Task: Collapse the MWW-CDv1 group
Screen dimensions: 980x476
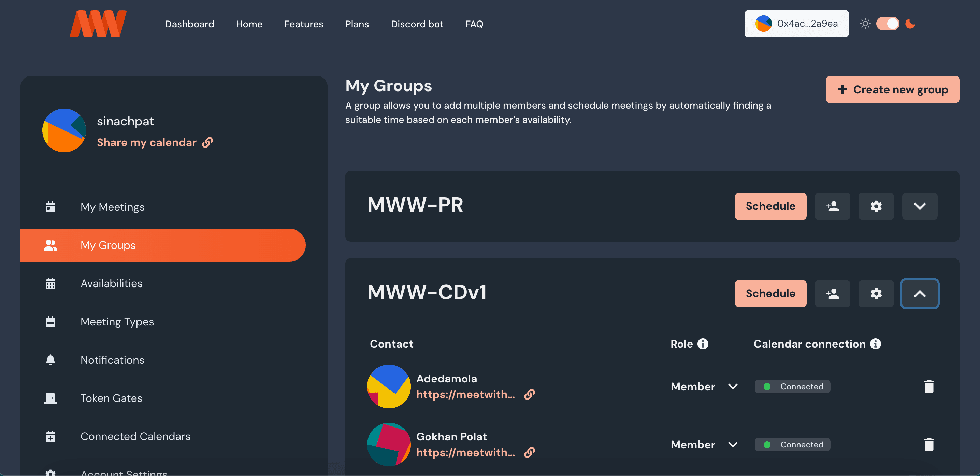Action: (x=920, y=294)
